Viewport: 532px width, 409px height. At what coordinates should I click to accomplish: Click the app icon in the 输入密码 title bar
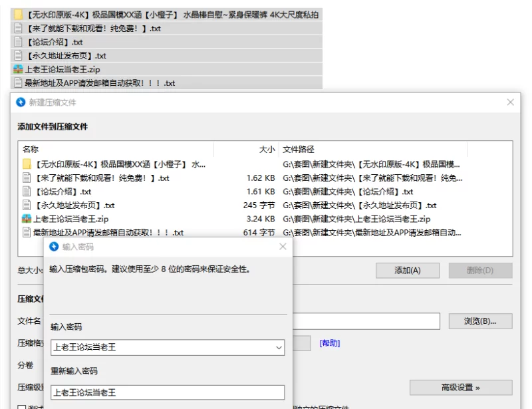point(54,247)
